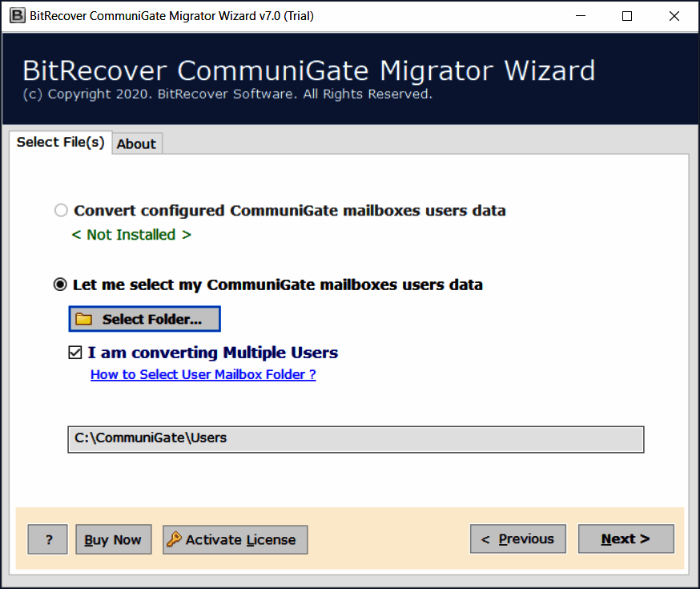Click the folder icon on Select Folder
The width and height of the screenshot is (700, 589).
pyautogui.click(x=84, y=319)
